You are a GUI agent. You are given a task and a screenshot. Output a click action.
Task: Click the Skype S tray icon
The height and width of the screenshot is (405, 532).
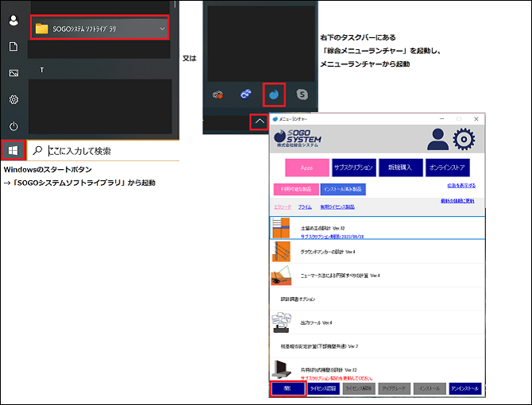coord(302,94)
